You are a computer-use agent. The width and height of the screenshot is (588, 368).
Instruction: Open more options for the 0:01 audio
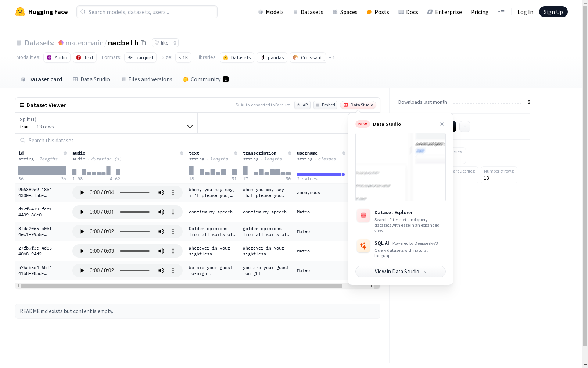173,212
